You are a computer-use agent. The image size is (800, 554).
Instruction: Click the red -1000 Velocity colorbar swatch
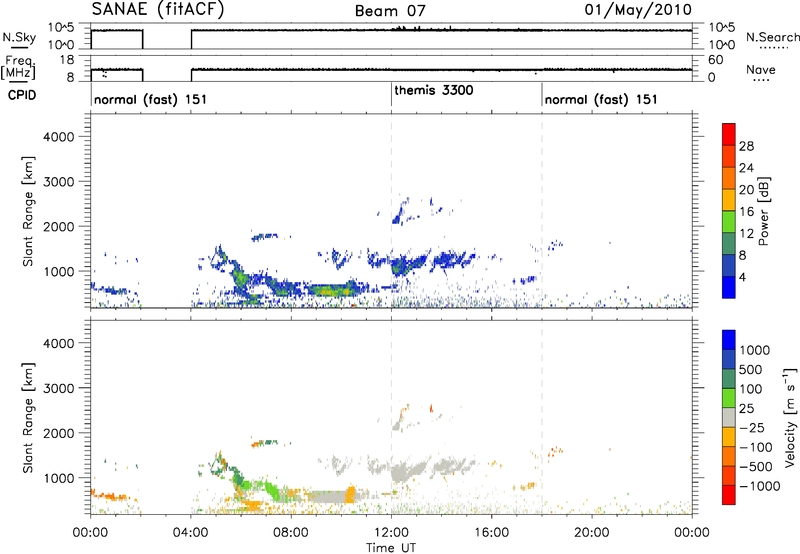tap(729, 495)
